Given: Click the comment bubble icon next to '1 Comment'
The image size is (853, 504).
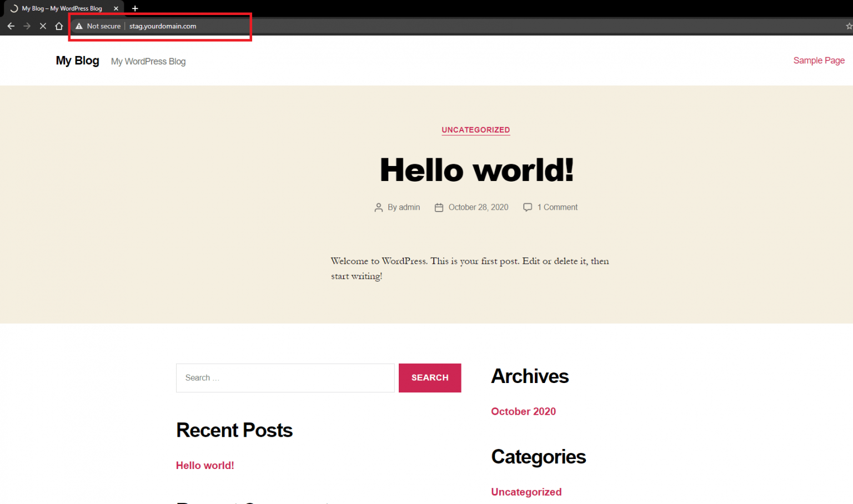Looking at the screenshot, I should 528,207.
